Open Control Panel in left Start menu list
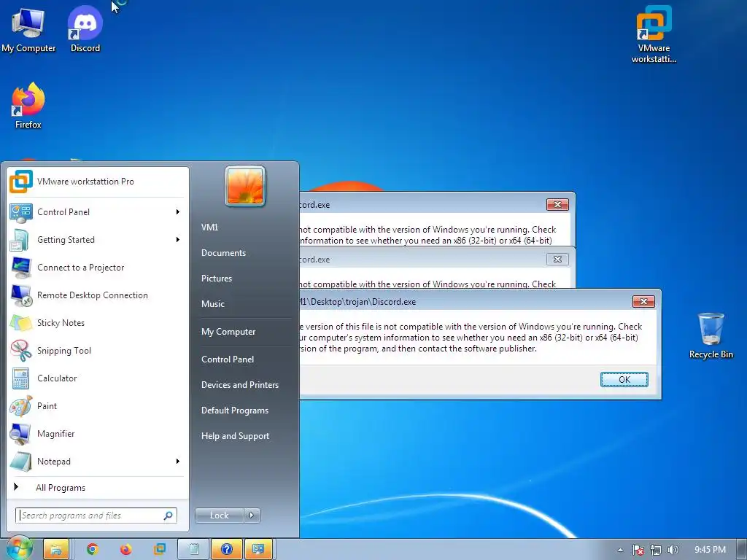 pos(97,212)
